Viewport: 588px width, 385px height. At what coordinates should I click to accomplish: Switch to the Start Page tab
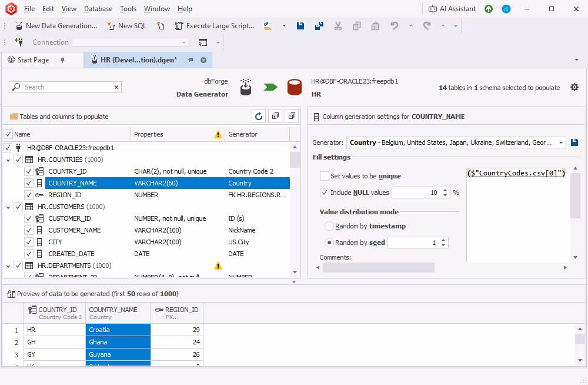point(33,60)
